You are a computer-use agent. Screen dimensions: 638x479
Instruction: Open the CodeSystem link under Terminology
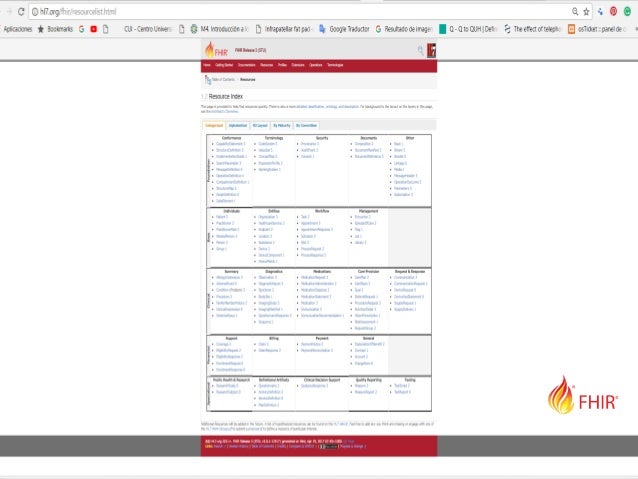268,144
